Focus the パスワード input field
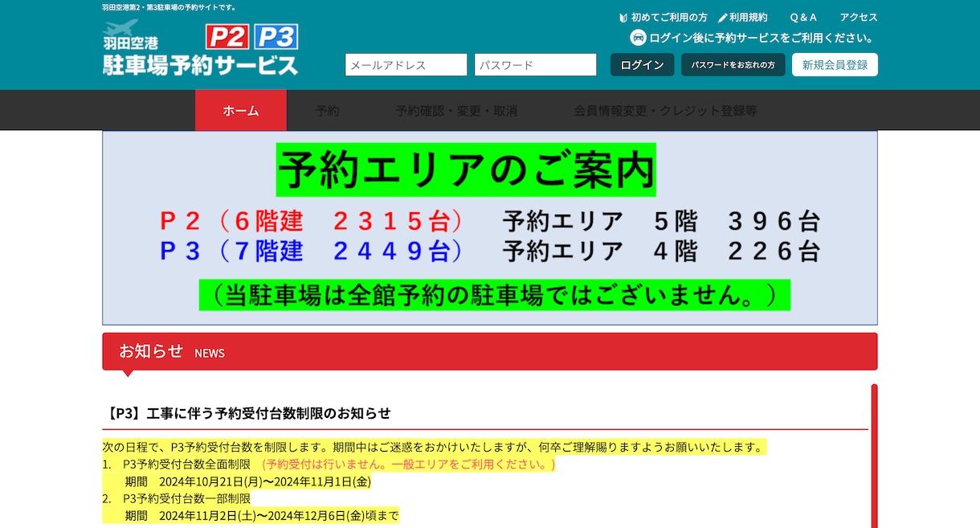Viewport: 980px width, 528px height. click(535, 65)
